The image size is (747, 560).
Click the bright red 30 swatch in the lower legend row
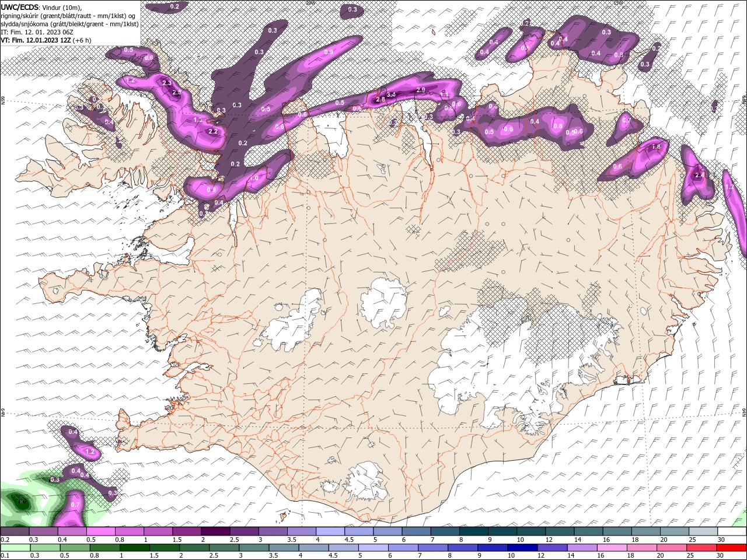731,548
